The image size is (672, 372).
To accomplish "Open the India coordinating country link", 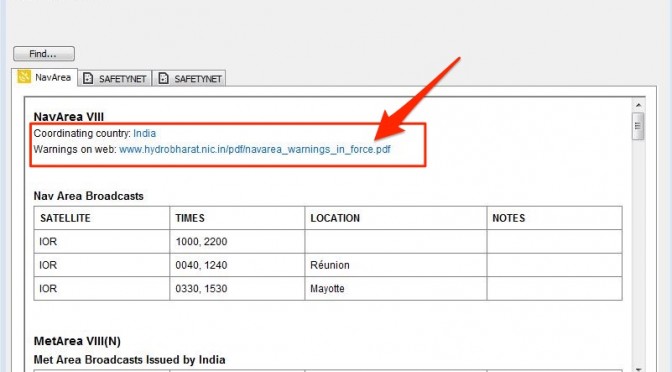I will (144, 133).
